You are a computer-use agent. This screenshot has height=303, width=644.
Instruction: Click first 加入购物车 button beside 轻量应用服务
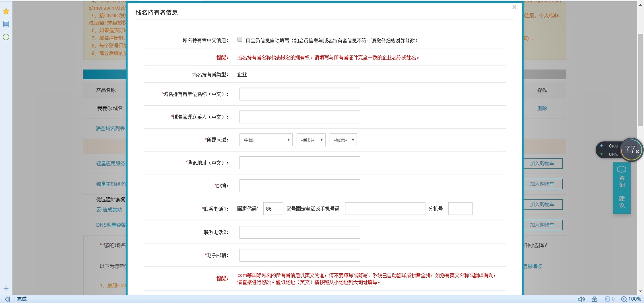point(542,164)
